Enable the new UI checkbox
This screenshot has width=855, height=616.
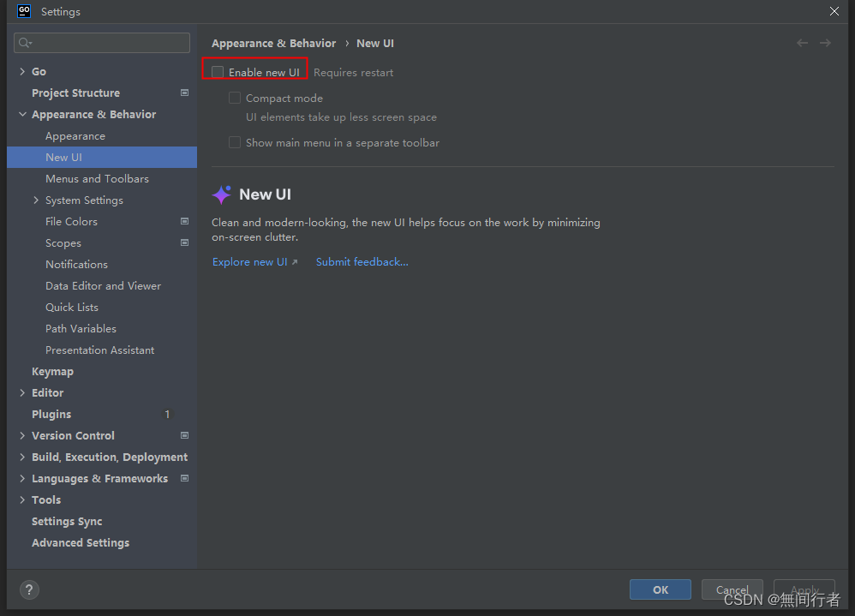click(x=218, y=72)
